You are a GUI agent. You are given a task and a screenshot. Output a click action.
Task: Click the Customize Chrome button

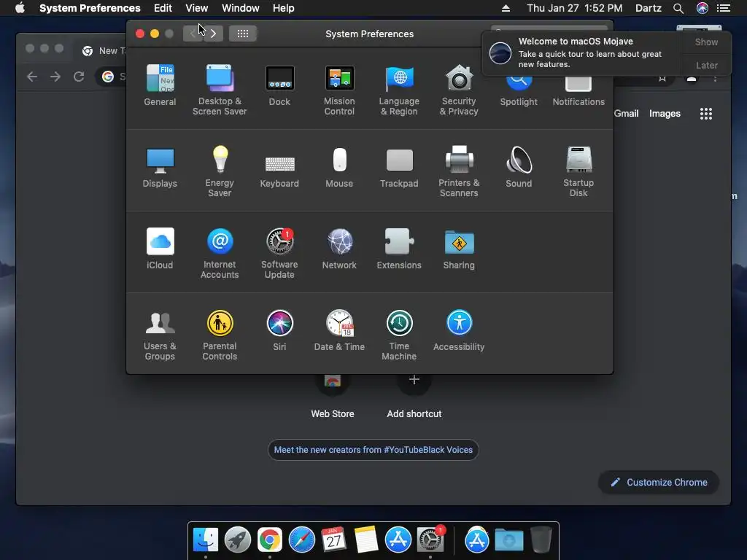659,483
